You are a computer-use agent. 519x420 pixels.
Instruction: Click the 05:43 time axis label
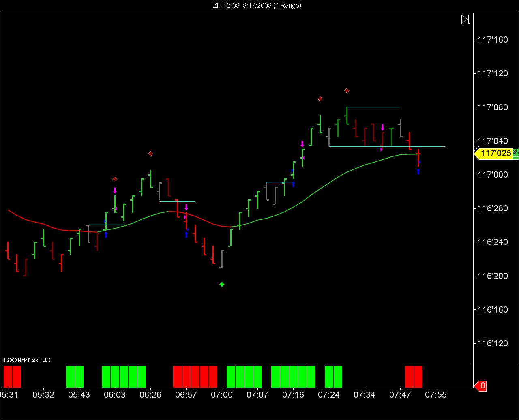(x=79, y=394)
